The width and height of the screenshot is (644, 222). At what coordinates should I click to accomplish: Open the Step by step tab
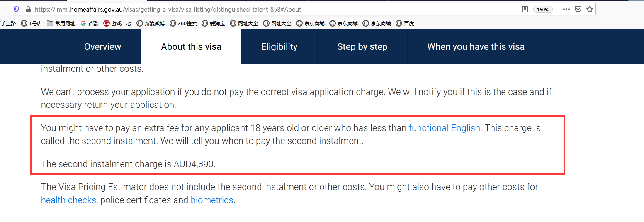coord(362,46)
